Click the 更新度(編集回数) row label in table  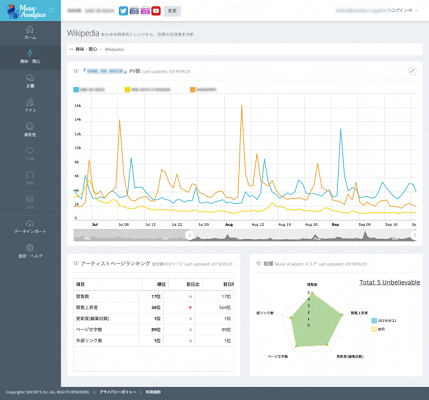coord(92,319)
